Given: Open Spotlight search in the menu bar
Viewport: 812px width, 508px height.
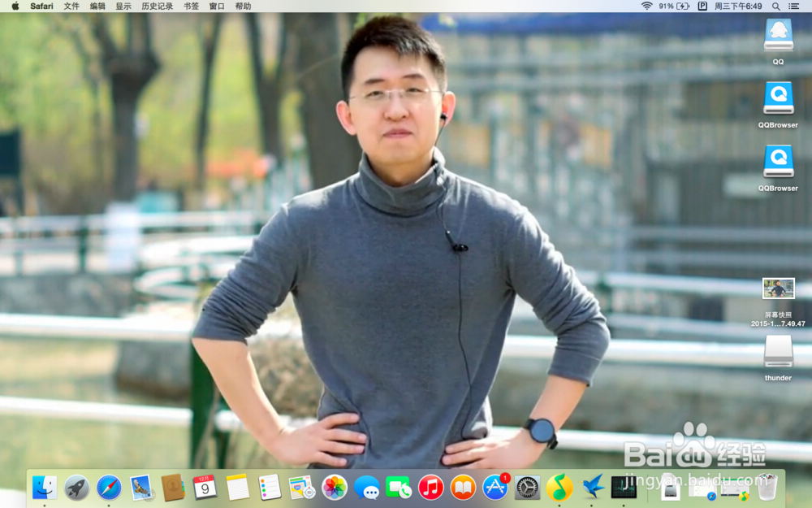Looking at the screenshot, I should click(x=775, y=7).
